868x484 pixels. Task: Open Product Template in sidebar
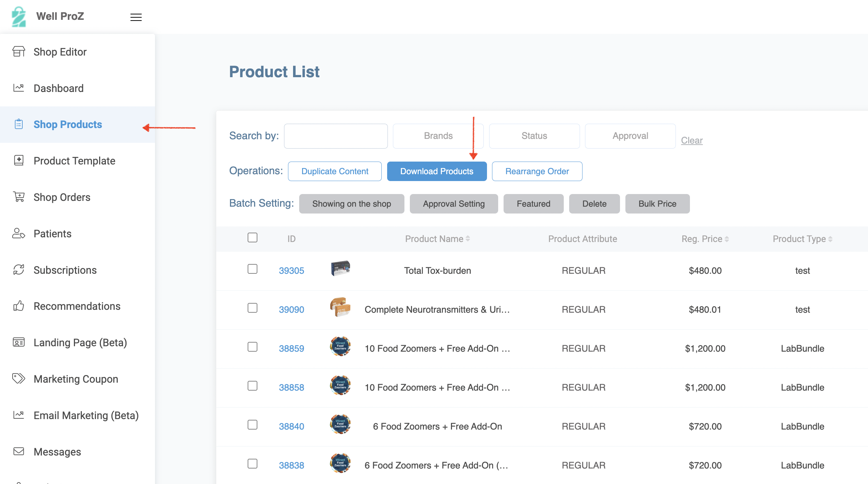tap(74, 161)
